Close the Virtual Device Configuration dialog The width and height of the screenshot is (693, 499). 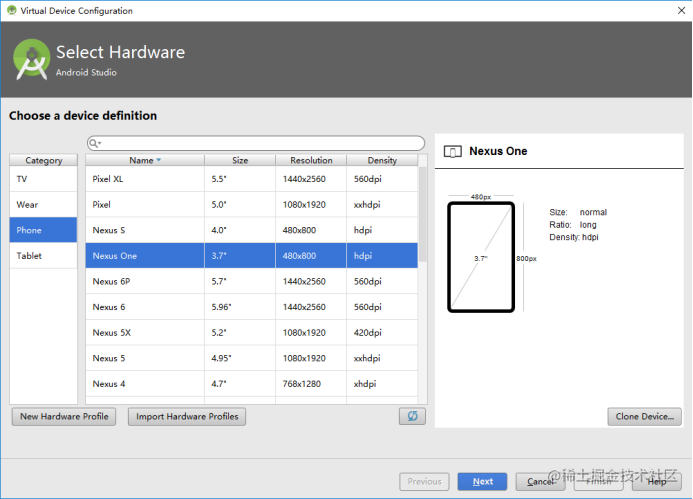pyautogui.click(x=681, y=10)
